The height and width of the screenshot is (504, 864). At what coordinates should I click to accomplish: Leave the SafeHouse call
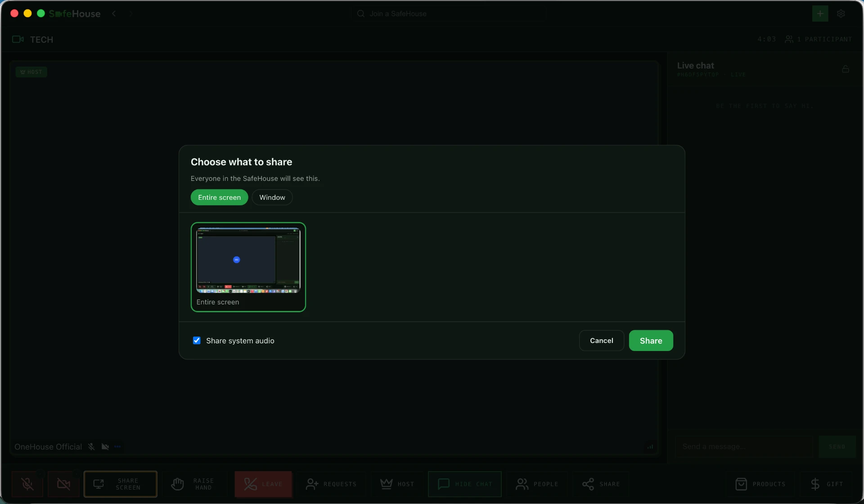[263, 484]
